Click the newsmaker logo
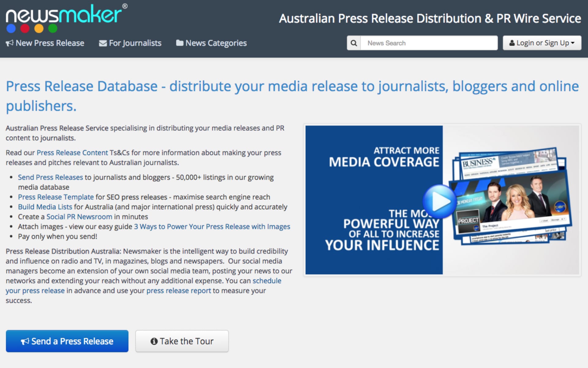 coord(66,18)
